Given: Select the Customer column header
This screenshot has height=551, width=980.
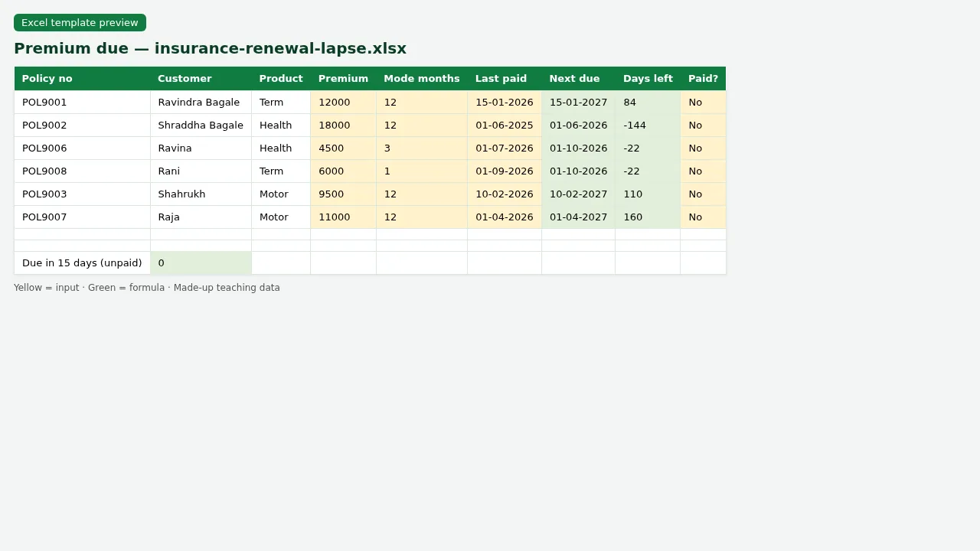Looking at the screenshot, I should [x=201, y=79].
